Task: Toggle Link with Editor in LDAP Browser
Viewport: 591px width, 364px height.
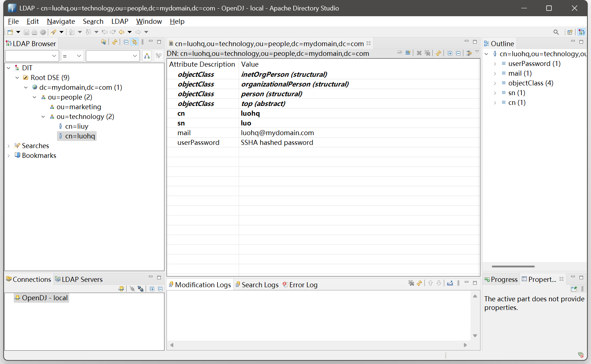Action: (x=134, y=42)
